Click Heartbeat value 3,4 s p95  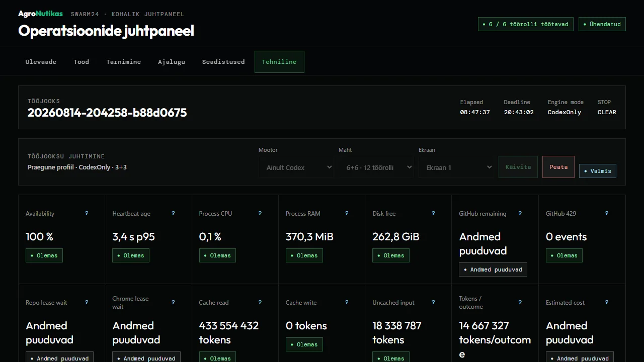point(133,237)
